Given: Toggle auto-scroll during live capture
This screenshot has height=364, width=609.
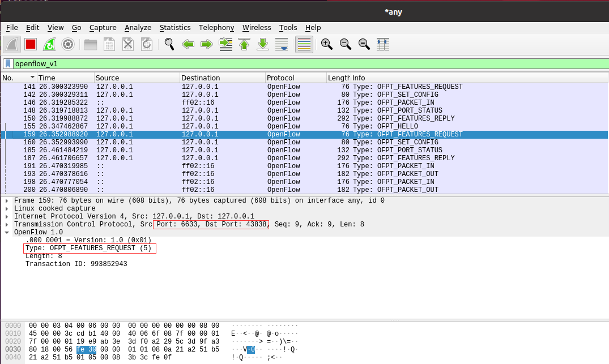Looking at the screenshot, I should tap(282, 44).
